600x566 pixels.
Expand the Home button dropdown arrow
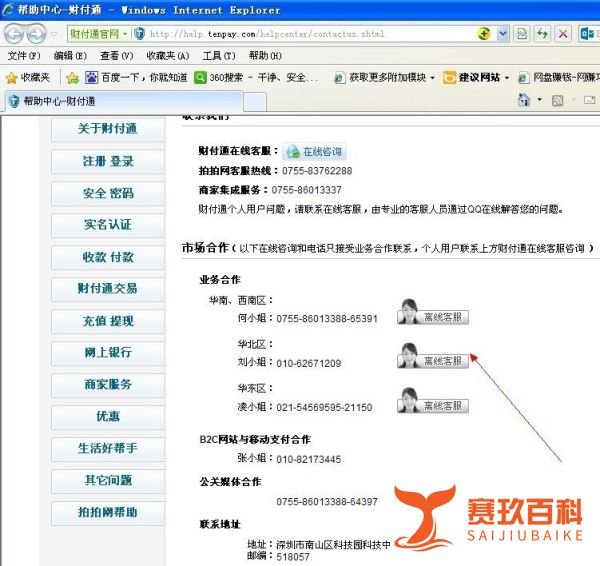pyautogui.click(x=540, y=100)
